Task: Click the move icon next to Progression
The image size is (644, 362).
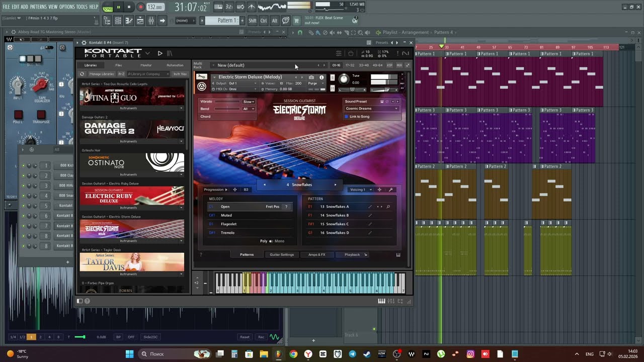Action: pos(235,190)
